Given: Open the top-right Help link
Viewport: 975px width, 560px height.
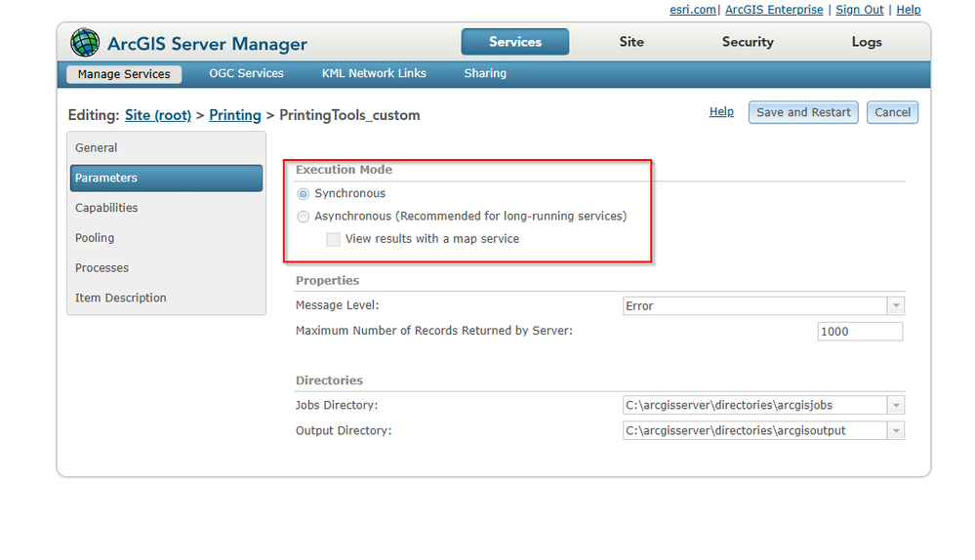Looking at the screenshot, I should coord(908,10).
